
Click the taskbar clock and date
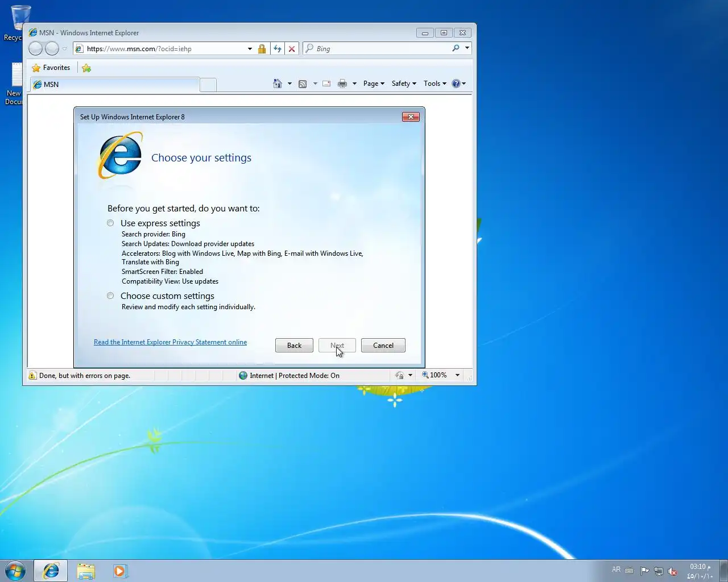[700, 571]
